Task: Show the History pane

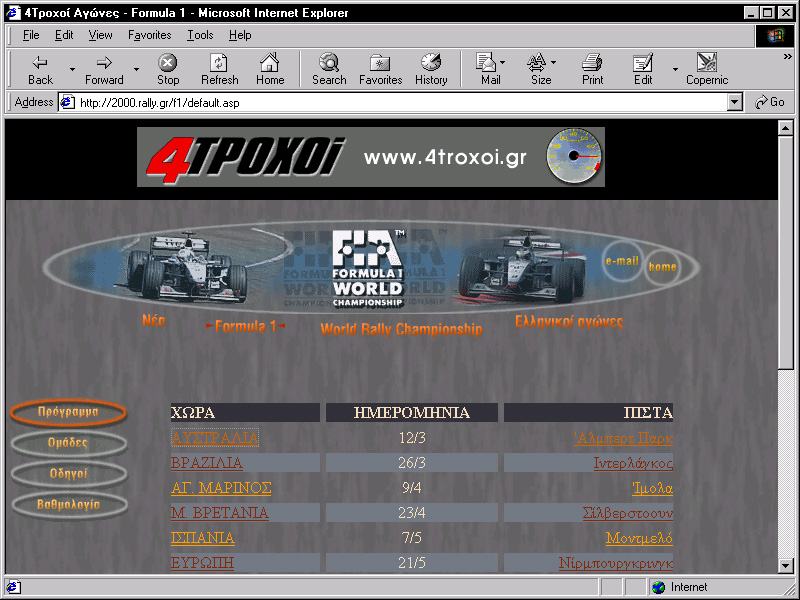Action: click(x=431, y=69)
